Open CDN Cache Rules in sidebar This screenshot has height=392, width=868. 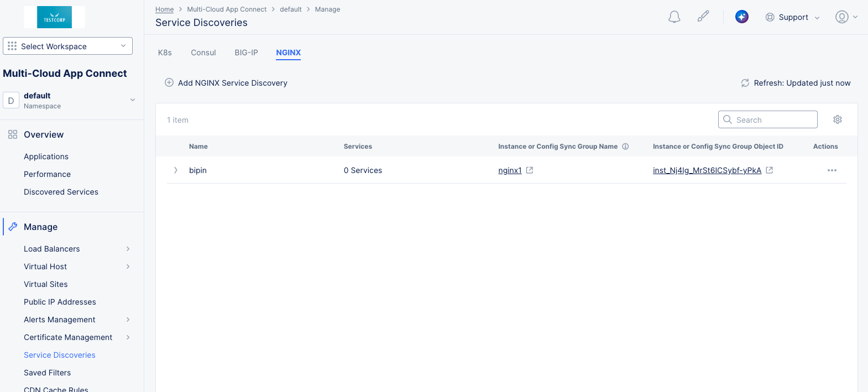pos(56,389)
